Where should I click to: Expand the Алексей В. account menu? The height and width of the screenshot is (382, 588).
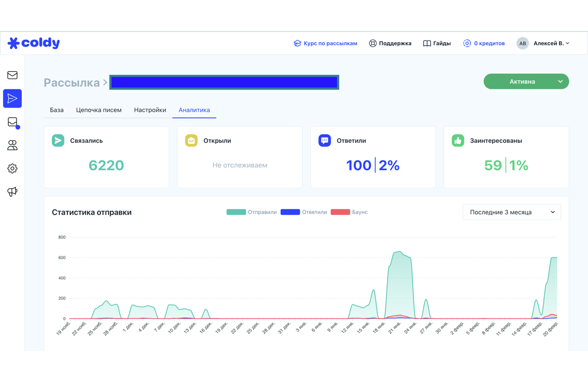pos(551,43)
